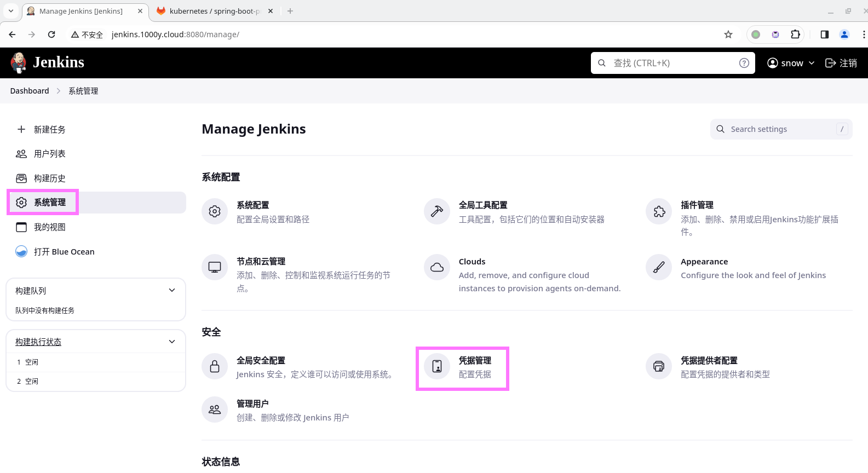
Task: Open the 全局工具配置 link
Action: tap(483, 205)
